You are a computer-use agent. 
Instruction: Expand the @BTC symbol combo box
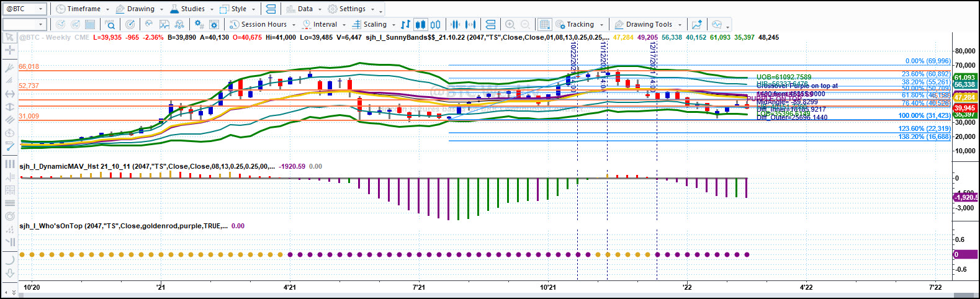42,9
